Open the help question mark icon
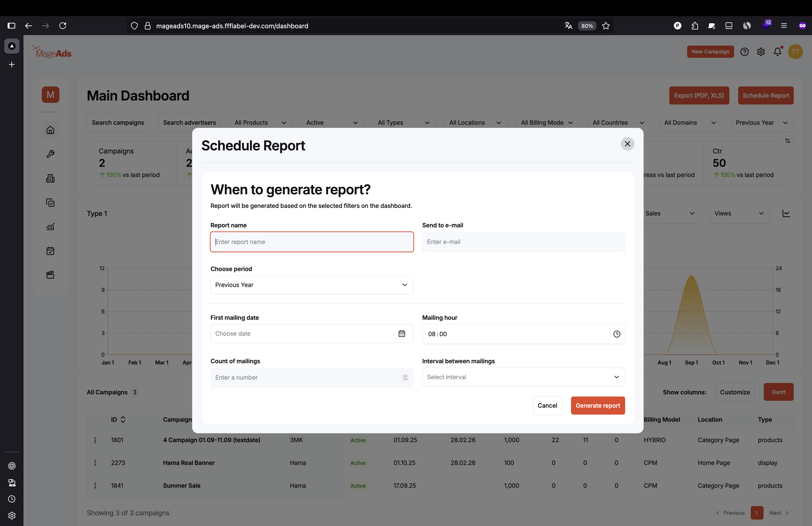 click(x=744, y=52)
